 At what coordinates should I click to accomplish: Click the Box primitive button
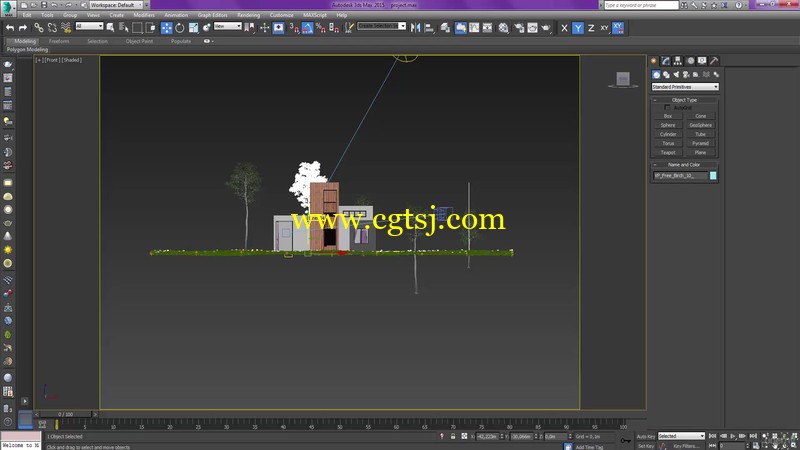coord(668,116)
